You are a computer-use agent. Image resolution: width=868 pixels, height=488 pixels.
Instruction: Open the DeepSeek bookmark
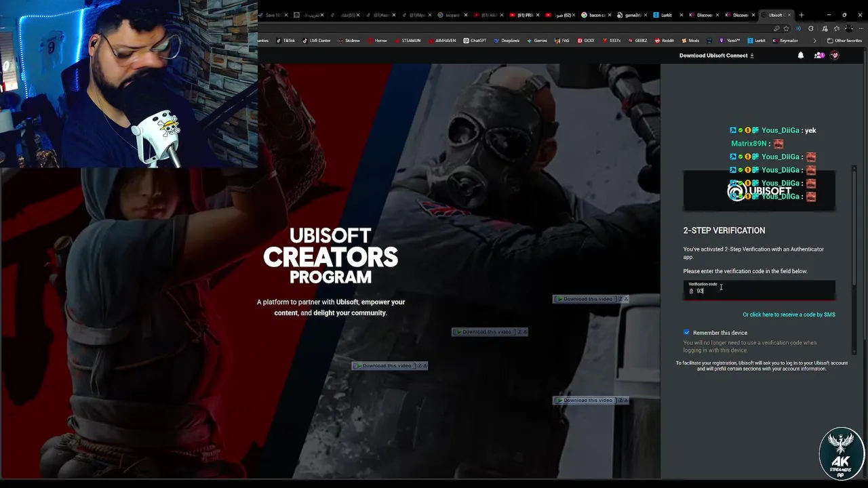click(x=507, y=41)
